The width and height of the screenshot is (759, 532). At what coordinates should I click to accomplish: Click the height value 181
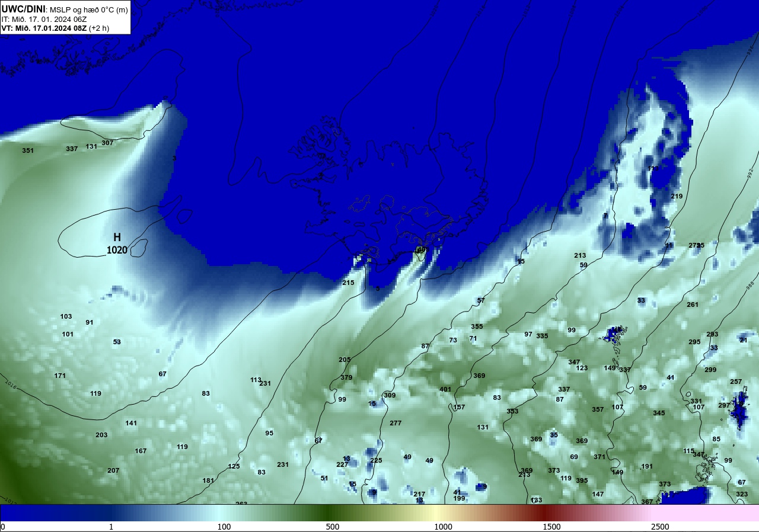[x=208, y=480]
